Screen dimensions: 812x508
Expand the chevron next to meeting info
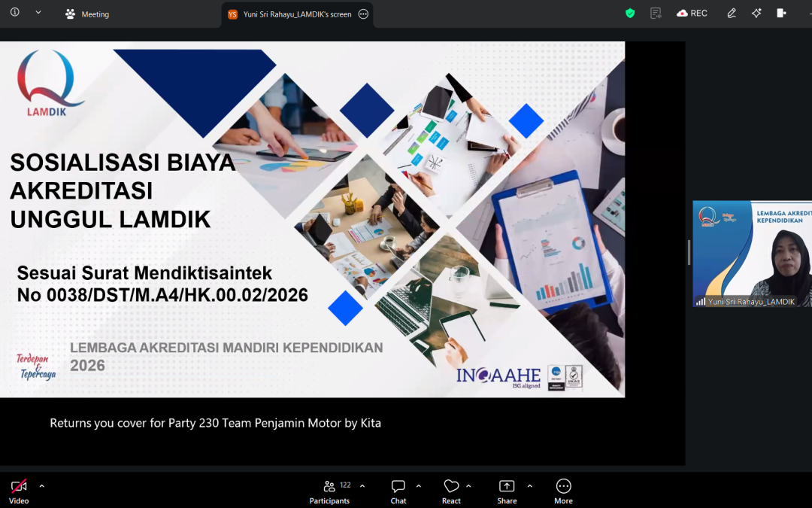click(38, 13)
